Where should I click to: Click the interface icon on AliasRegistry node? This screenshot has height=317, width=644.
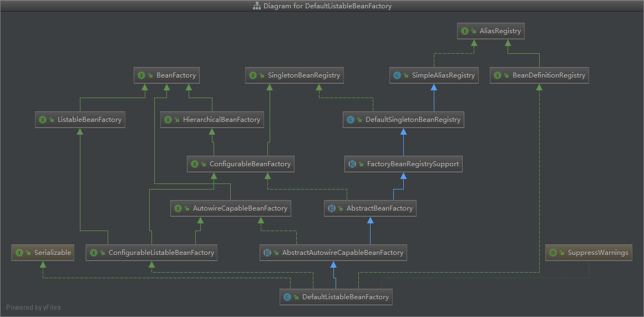point(465,31)
